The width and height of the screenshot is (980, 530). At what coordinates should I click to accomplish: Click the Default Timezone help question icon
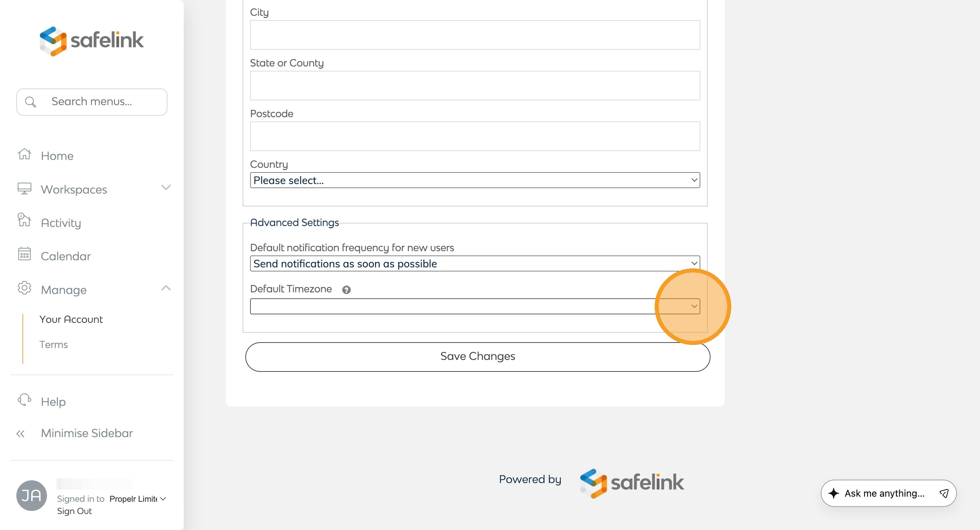tap(346, 290)
